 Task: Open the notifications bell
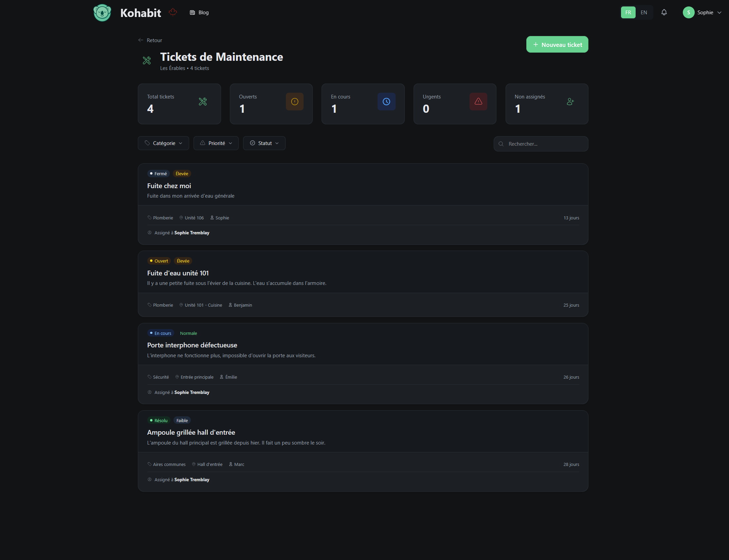pyautogui.click(x=664, y=13)
